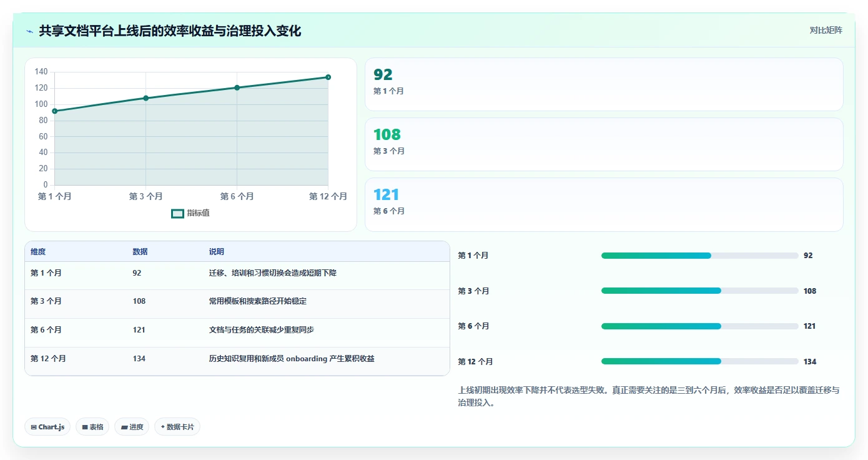The height and width of the screenshot is (460, 868).
Task: Click the chart data point for 第 1 个月
Action: pyautogui.click(x=55, y=111)
